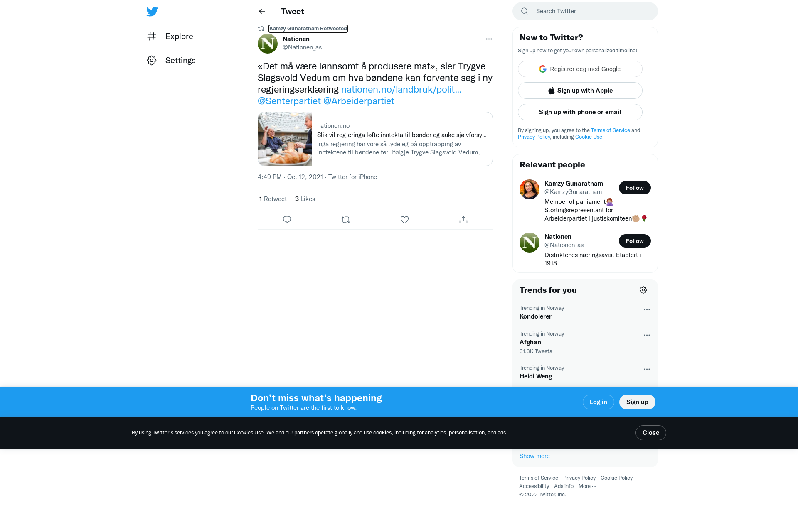Click the Twitter bird logo

pyautogui.click(x=152, y=12)
